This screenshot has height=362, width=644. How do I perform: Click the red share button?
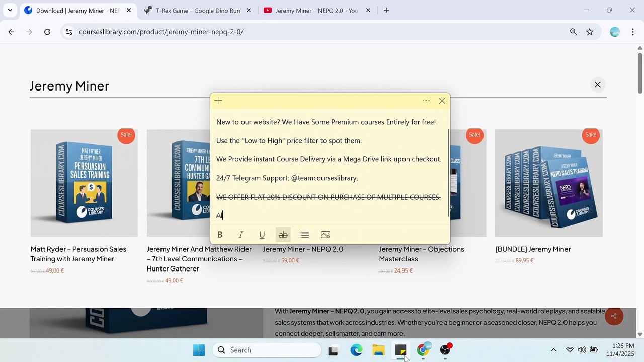(614, 316)
